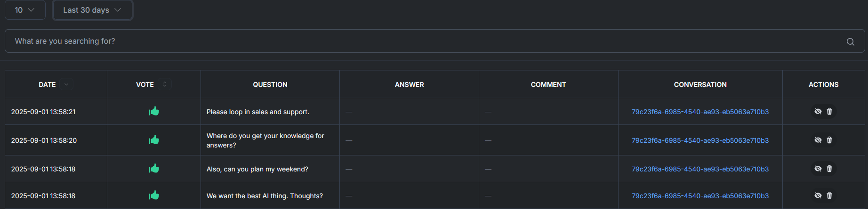Click the 'What are you searching for?' field
Image resolution: width=868 pixels, height=209 pixels.
point(424,41)
